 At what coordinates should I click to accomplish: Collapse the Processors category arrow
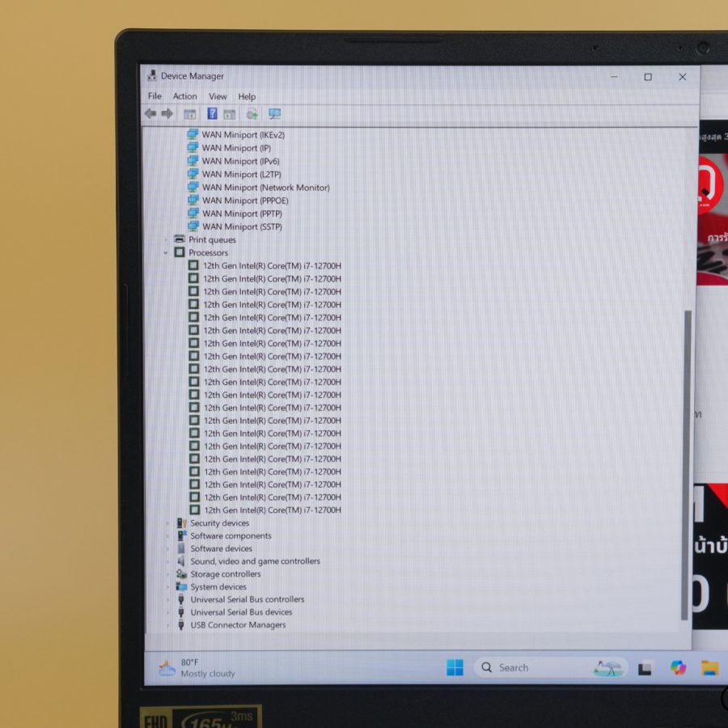(166, 252)
